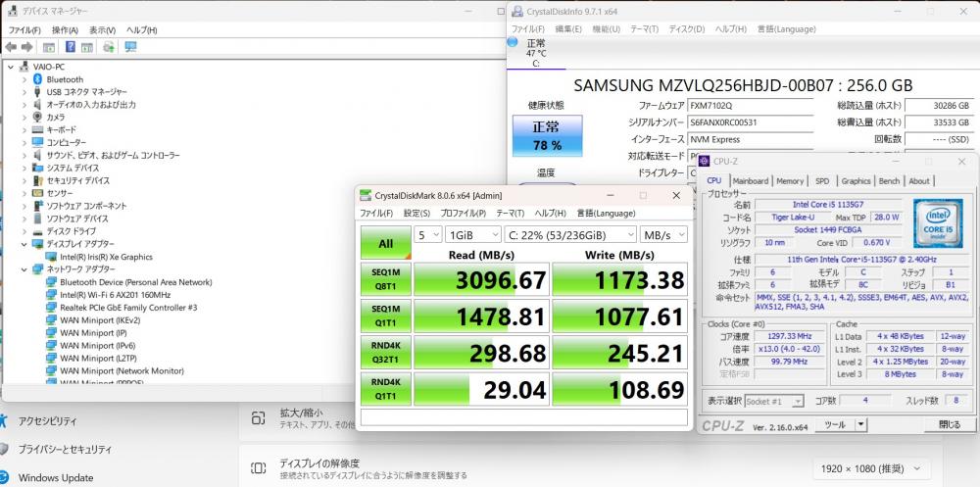Image resolution: width=980 pixels, height=487 pixels.
Task: Click 閉じる button in CPU-Z
Action: click(950, 424)
